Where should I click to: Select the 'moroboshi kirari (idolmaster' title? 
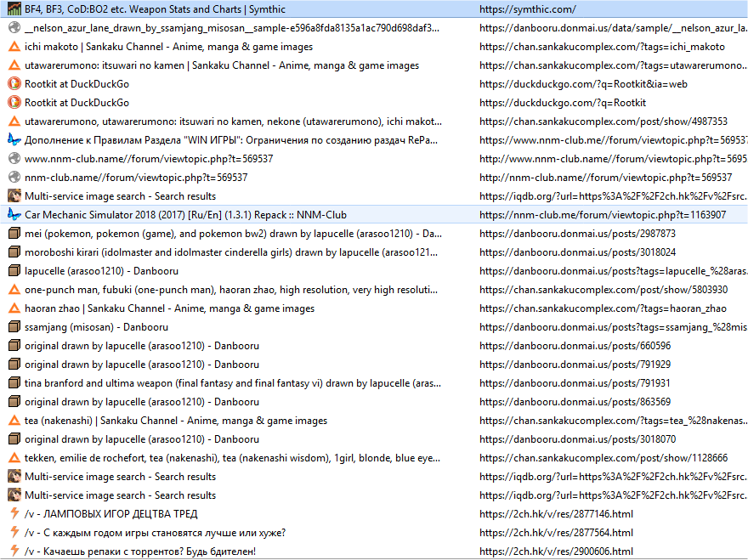231,252
